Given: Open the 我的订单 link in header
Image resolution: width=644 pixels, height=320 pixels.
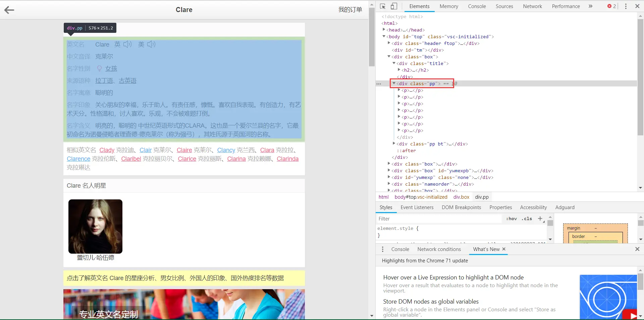Looking at the screenshot, I should coord(350,10).
